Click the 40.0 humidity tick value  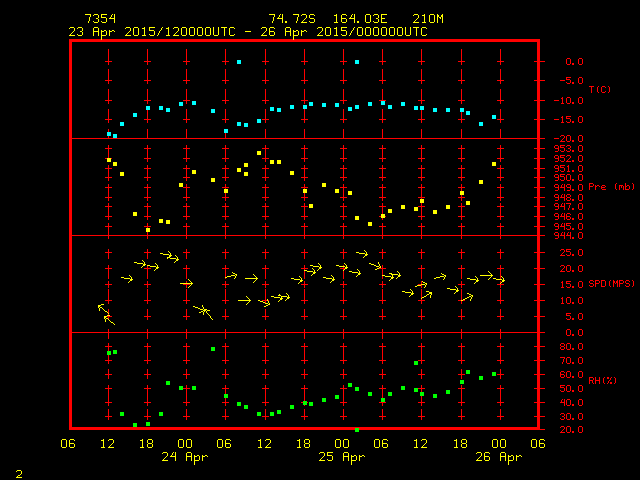(x=571, y=402)
